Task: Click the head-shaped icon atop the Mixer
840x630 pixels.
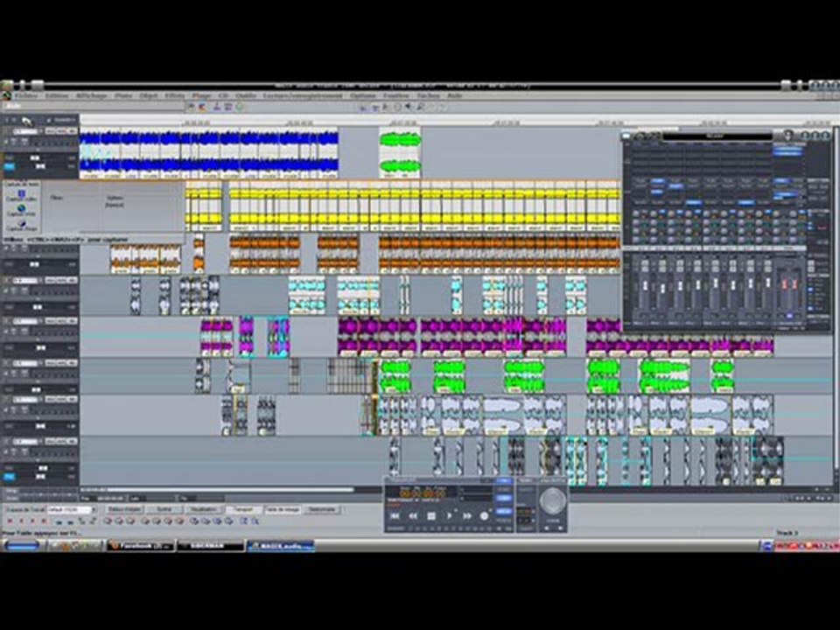Action: (x=787, y=135)
